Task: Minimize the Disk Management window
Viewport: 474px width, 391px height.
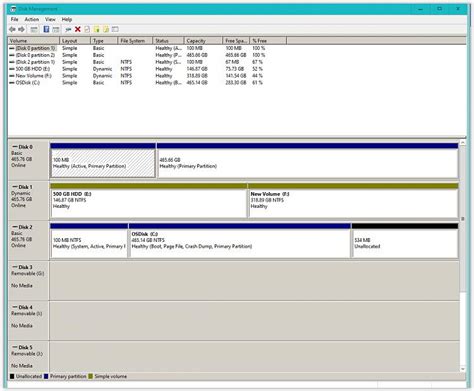Action: coord(421,9)
